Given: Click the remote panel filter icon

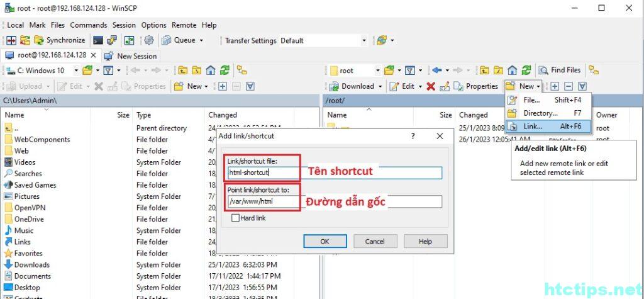Looking at the screenshot, I should [x=410, y=71].
